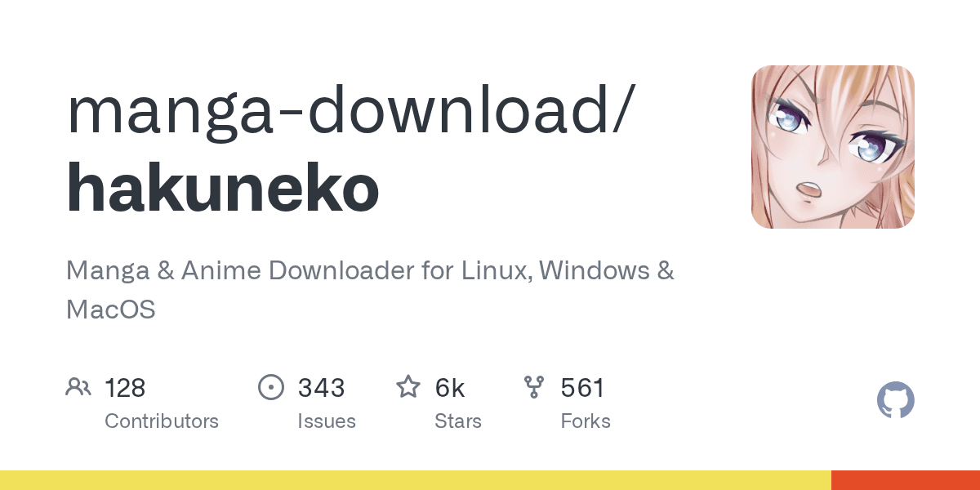This screenshot has height=490, width=980.
Task: Click the 128 contributors count
Action: tap(125, 388)
